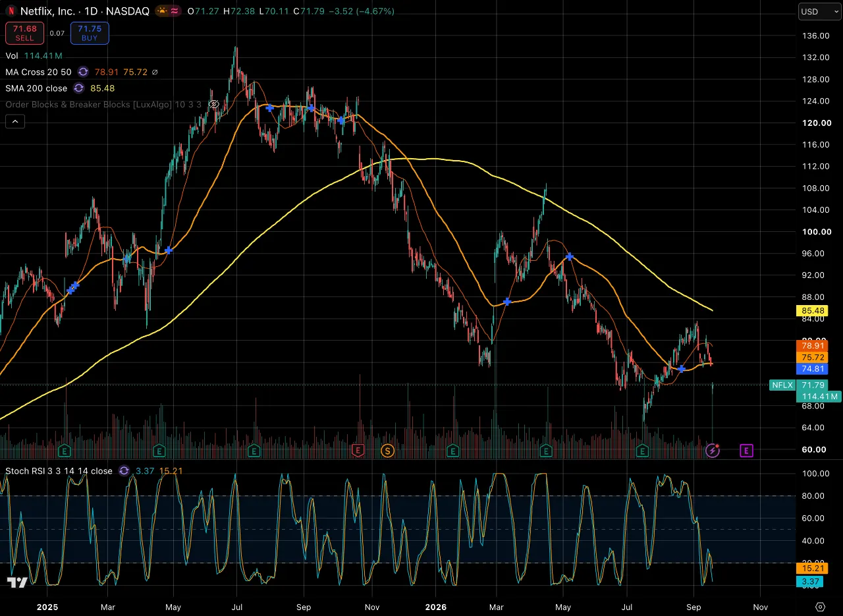Click the red earnings marker near October 2025
The height and width of the screenshot is (616, 843).
tap(358, 451)
